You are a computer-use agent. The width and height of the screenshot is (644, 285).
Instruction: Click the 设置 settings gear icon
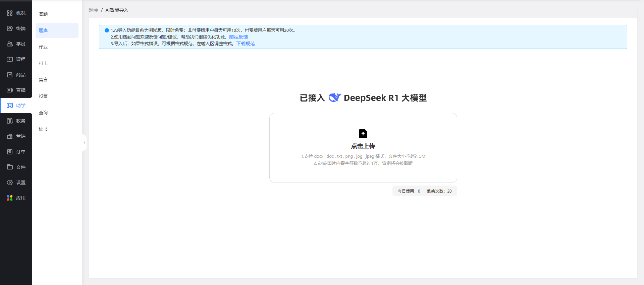point(10,183)
